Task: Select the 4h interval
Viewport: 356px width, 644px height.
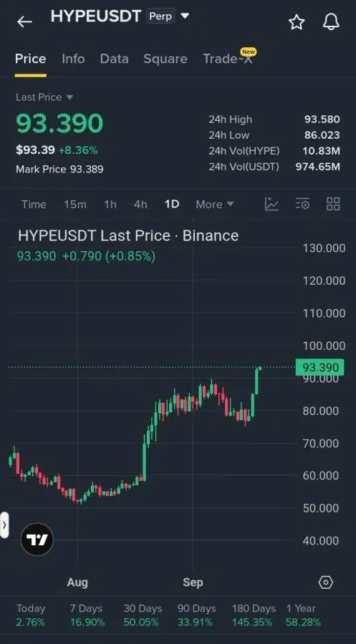Action: [140, 204]
